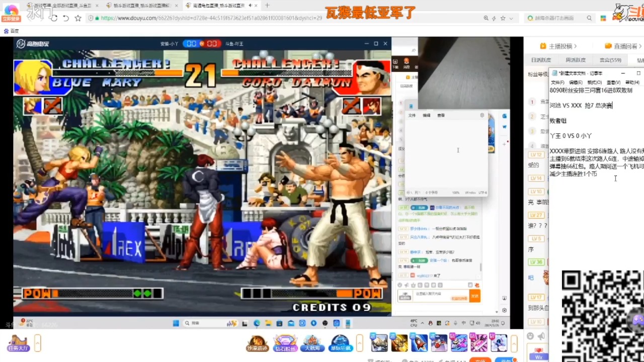Open settings gear in small notepad window
Screen dimensions: 644x362
[482, 115]
